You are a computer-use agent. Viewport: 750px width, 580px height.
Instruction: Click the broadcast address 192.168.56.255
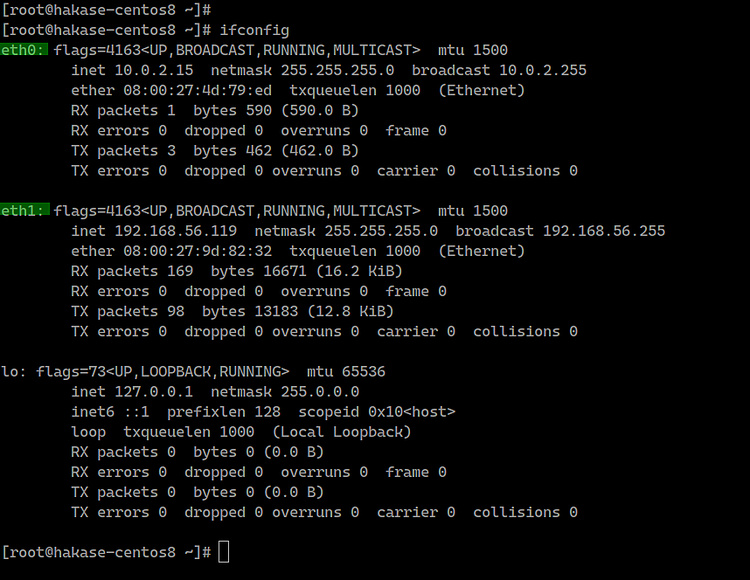pyautogui.click(x=604, y=231)
